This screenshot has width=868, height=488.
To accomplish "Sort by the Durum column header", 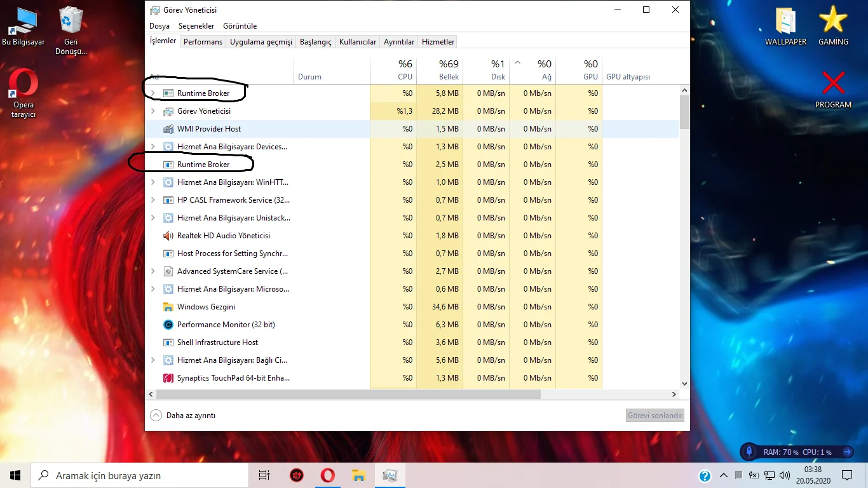I will (332, 70).
